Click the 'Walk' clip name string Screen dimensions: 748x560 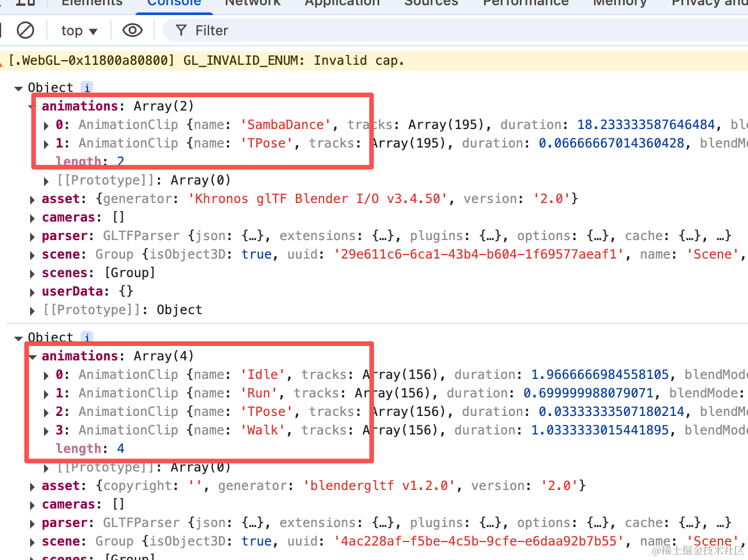pos(263,430)
